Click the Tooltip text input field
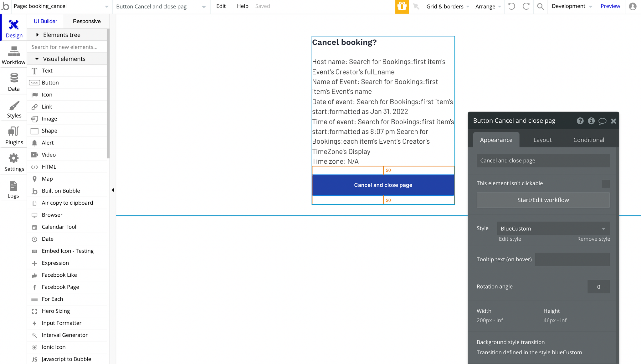The width and height of the screenshot is (641, 364). tap(572, 259)
